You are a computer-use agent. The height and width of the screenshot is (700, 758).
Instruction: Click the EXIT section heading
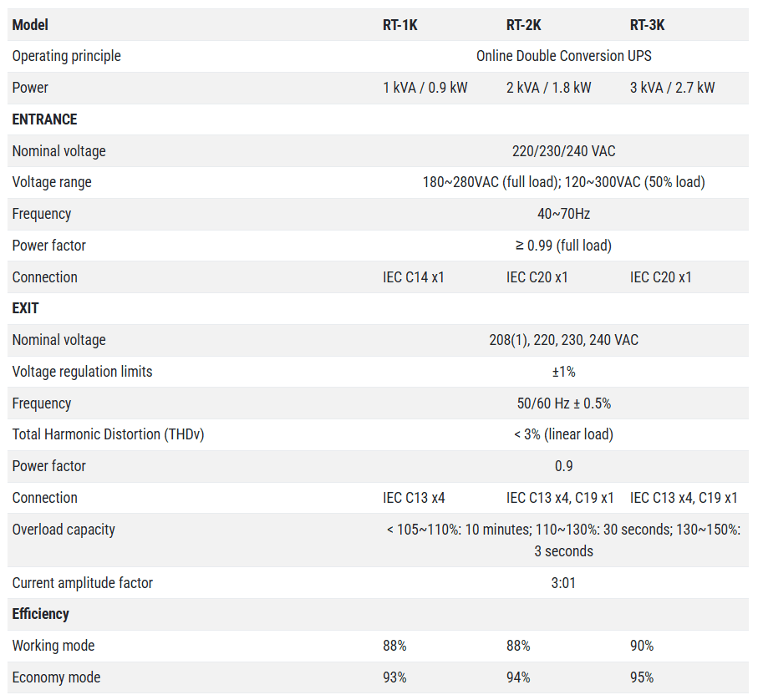tap(25, 308)
